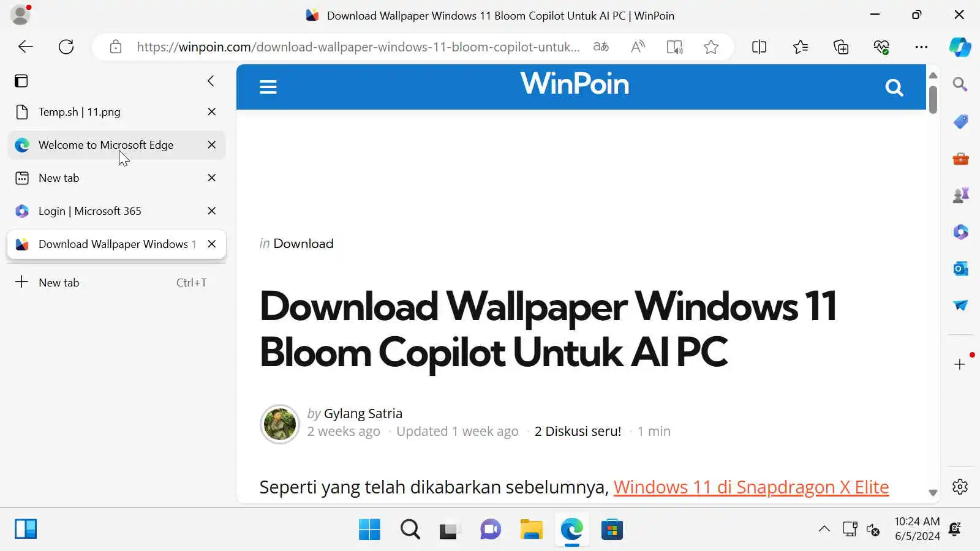Open the tab actions menu icon
This screenshot has width=980, height=551.
point(21,81)
